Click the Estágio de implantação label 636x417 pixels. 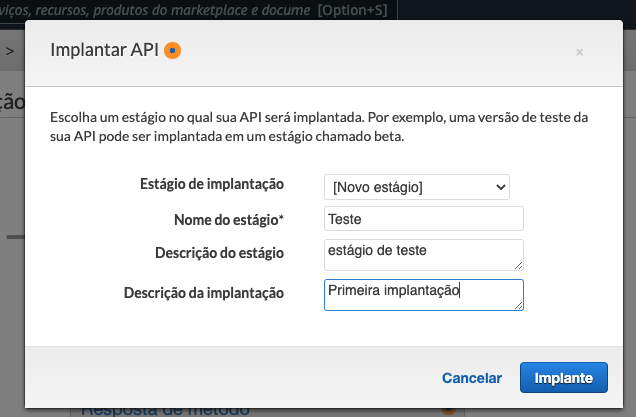tap(212, 184)
